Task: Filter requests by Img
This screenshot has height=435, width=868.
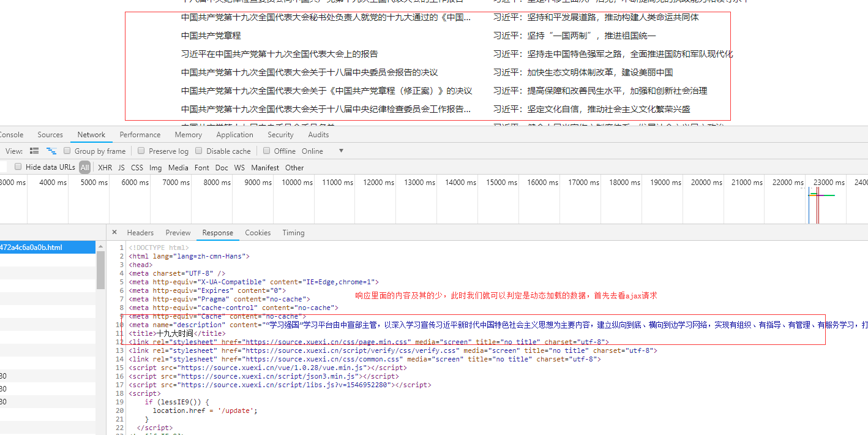Action: coord(155,167)
